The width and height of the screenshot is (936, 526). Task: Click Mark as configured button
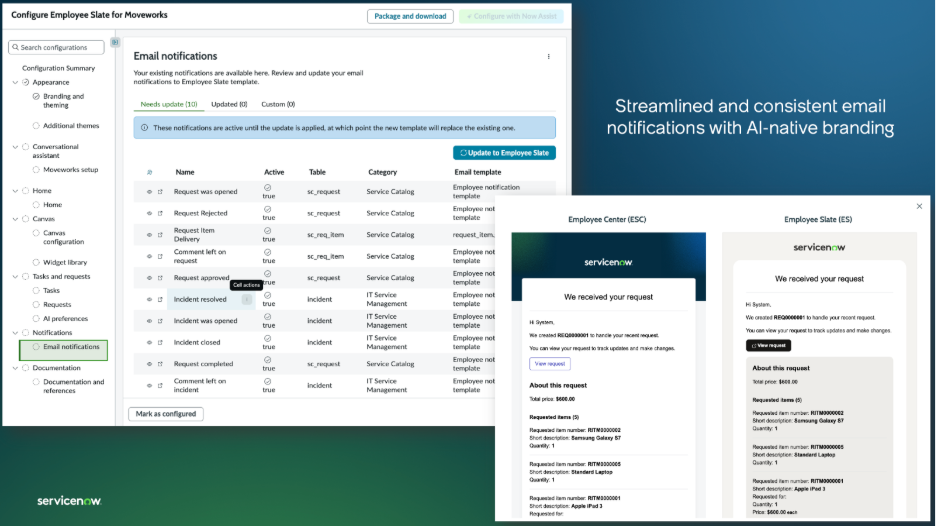tap(166, 414)
